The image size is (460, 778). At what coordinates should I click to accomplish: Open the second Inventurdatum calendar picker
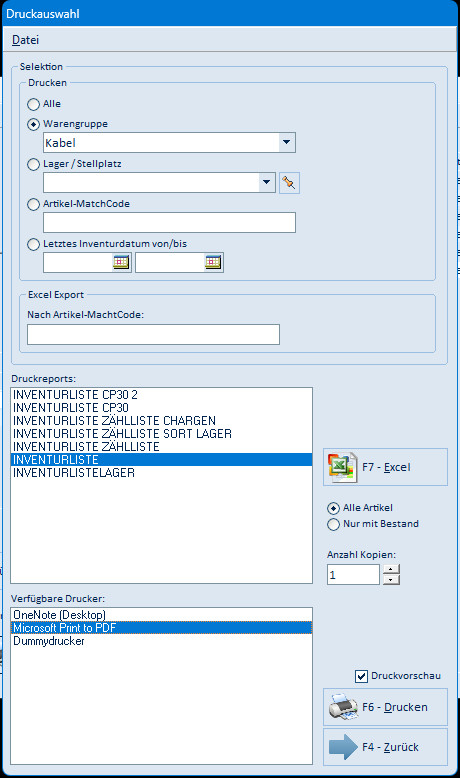click(x=213, y=262)
